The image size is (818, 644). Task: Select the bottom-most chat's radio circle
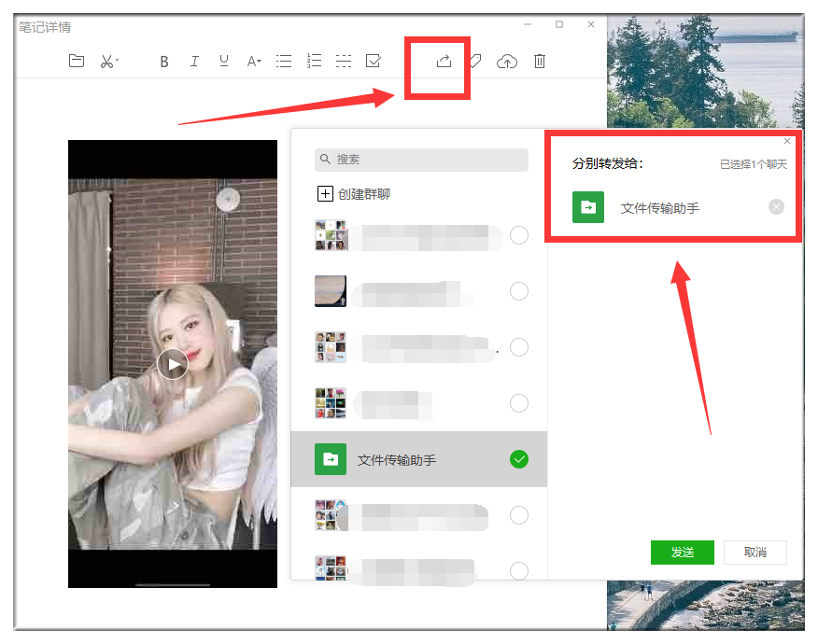point(519,570)
